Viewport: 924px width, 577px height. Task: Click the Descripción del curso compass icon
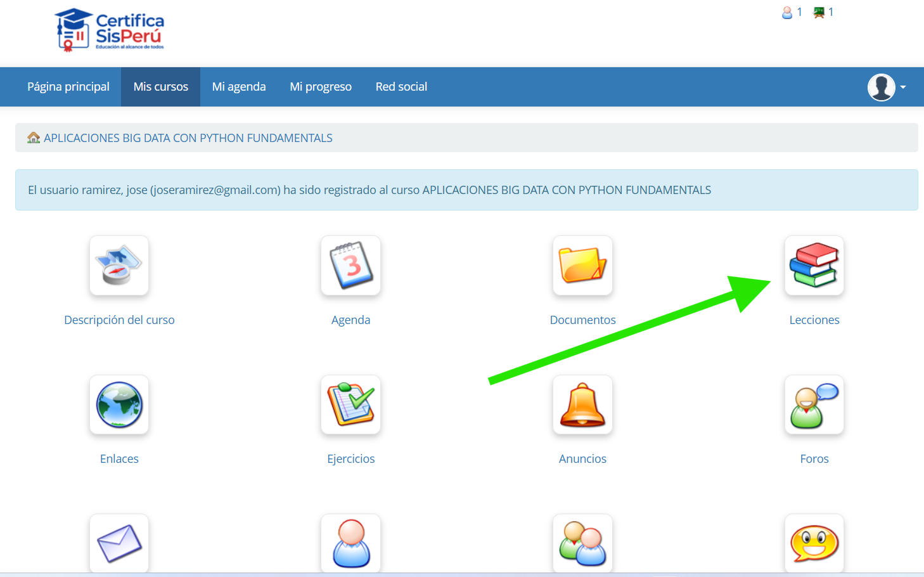pyautogui.click(x=119, y=266)
